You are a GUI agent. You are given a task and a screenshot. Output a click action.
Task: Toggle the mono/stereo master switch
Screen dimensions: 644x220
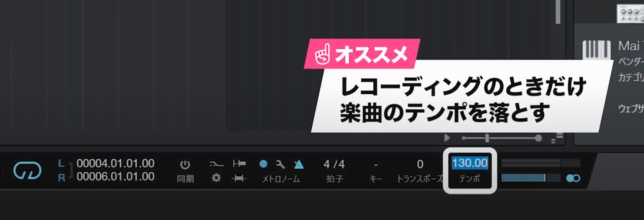[x=573, y=178]
